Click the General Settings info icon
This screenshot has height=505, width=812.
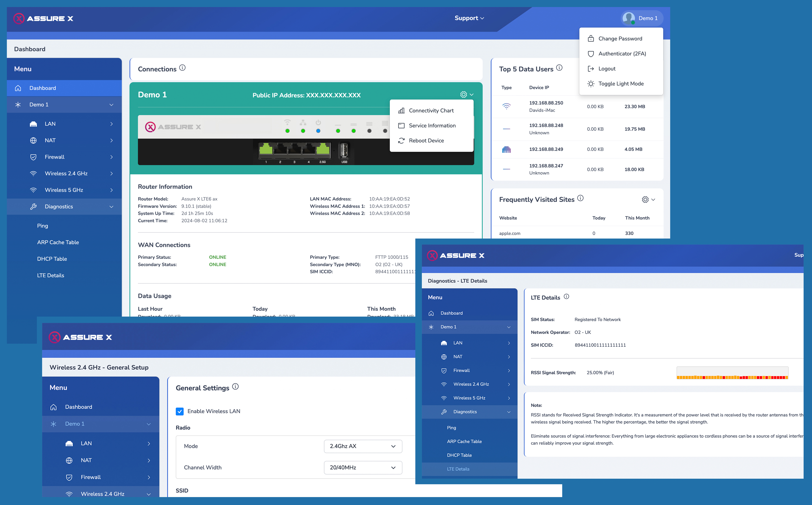(235, 387)
